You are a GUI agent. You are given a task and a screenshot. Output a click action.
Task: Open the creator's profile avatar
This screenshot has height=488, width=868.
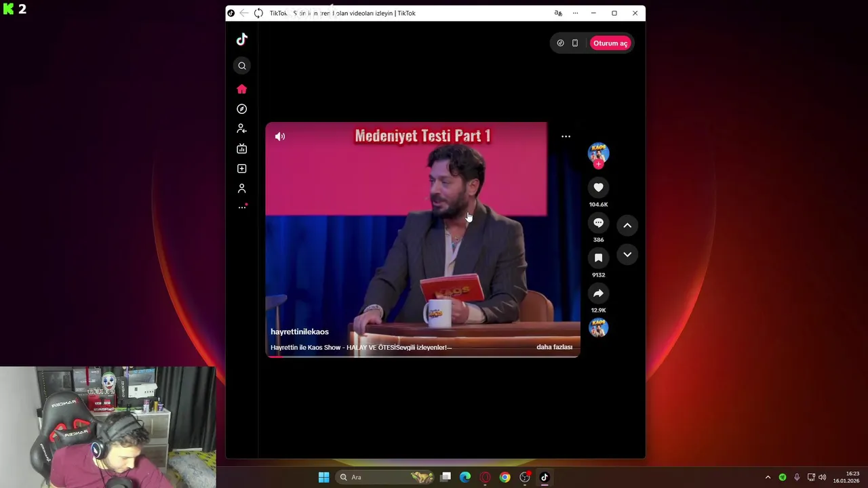pyautogui.click(x=598, y=152)
